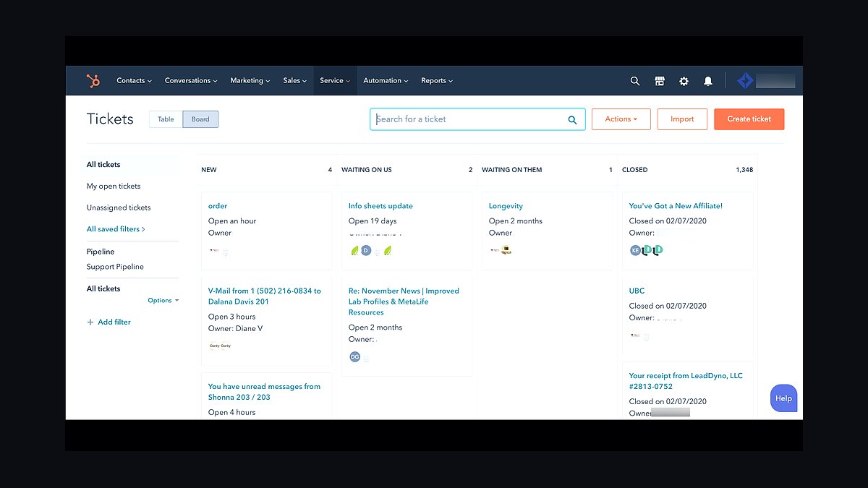Select the All tickets saved view
868x488 pixels.
[x=103, y=165]
